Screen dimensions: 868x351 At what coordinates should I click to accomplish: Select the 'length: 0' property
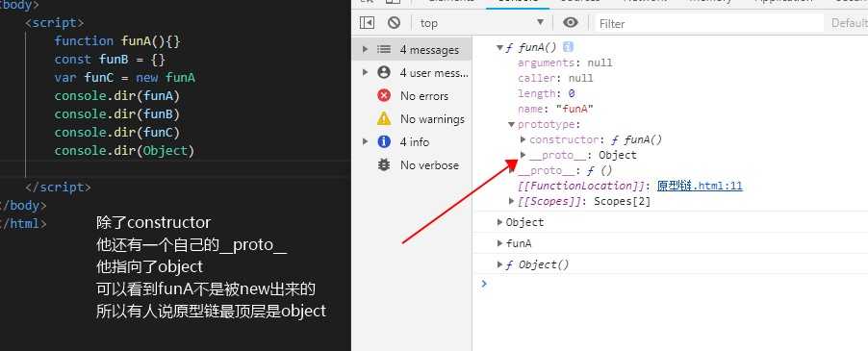(x=547, y=94)
